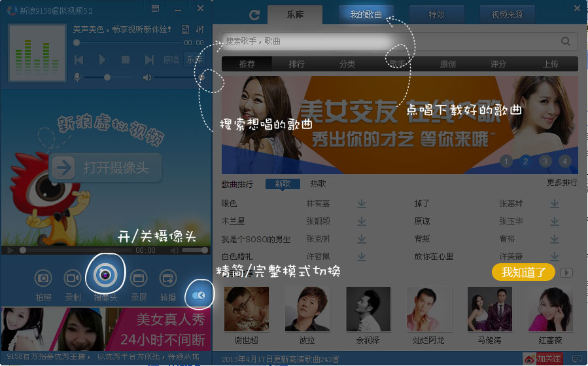Open the equalizer mixer icon in player

(200, 29)
